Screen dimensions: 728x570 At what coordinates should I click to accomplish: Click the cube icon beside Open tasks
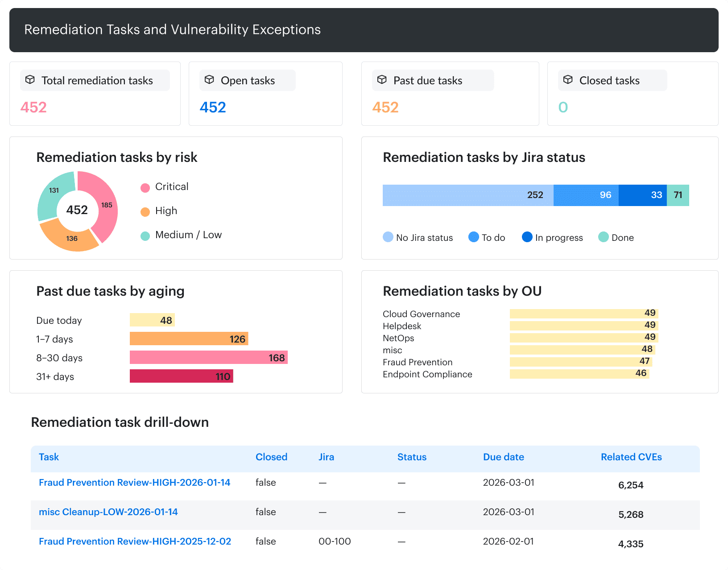(x=209, y=80)
